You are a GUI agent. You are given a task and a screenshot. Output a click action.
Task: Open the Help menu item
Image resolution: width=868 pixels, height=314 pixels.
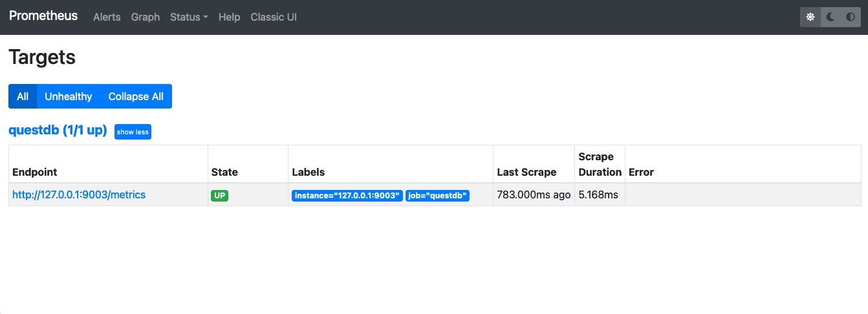point(229,17)
